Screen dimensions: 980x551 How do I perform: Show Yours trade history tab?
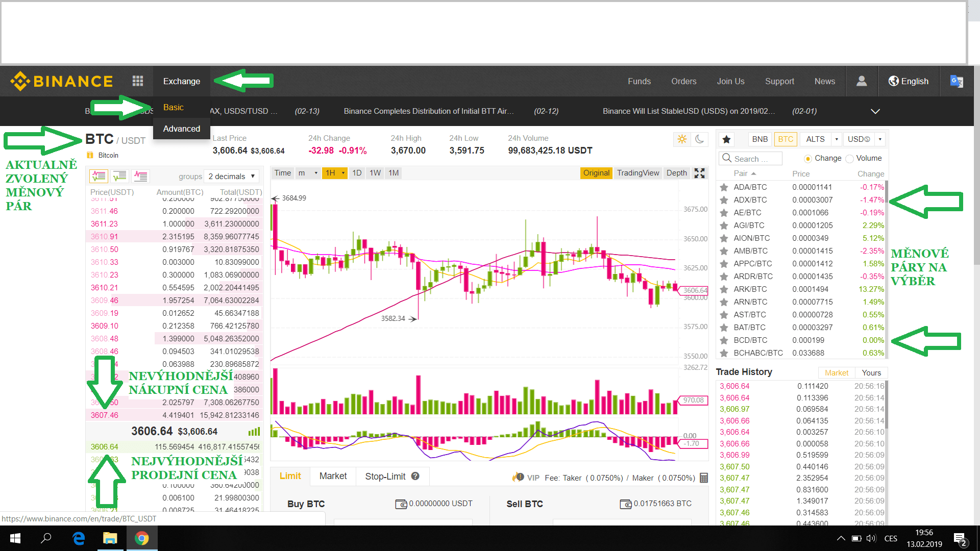click(x=871, y=373)
